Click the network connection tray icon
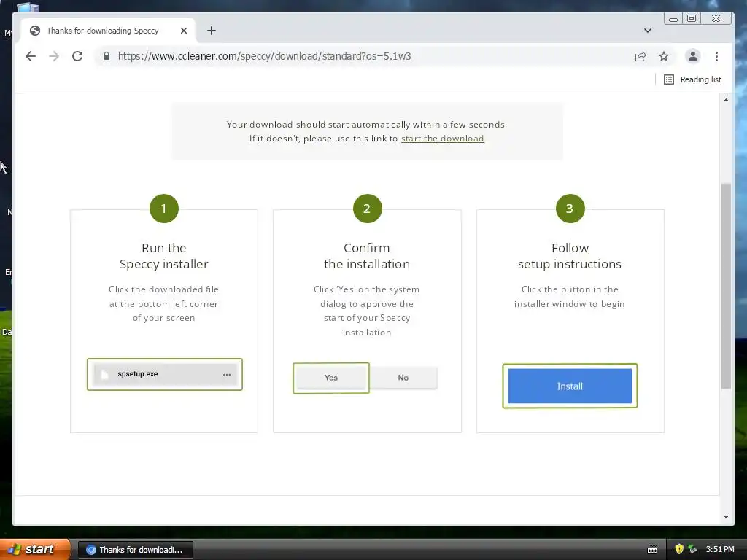This screenshot has width=747, height=560. [x=692, y=549]
